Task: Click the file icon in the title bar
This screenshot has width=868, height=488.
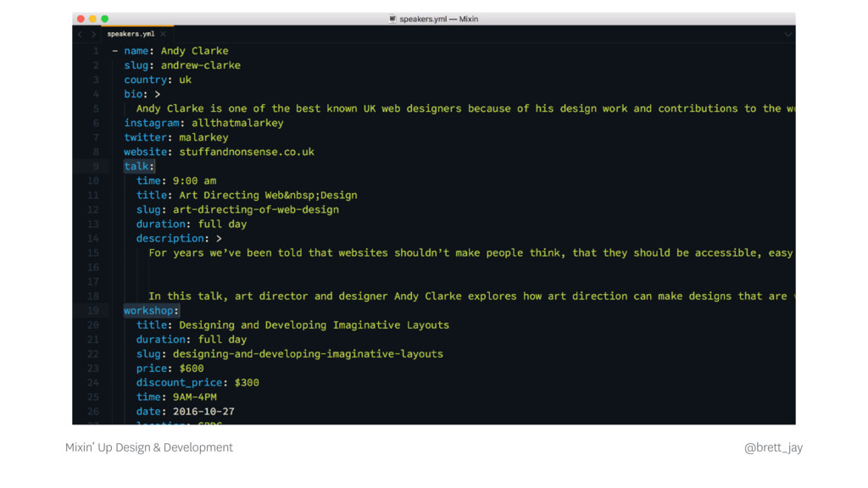Action: click(x=392, y=19)
